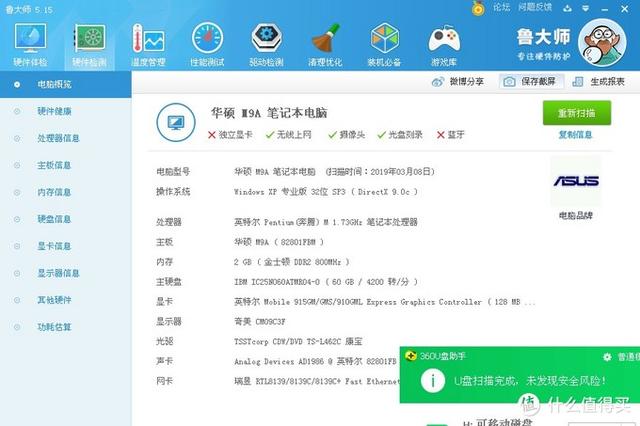Click the Analog Devices AD1986 sound card text
The width and height of the screenshot is (640, 426).
click(316, 361)
